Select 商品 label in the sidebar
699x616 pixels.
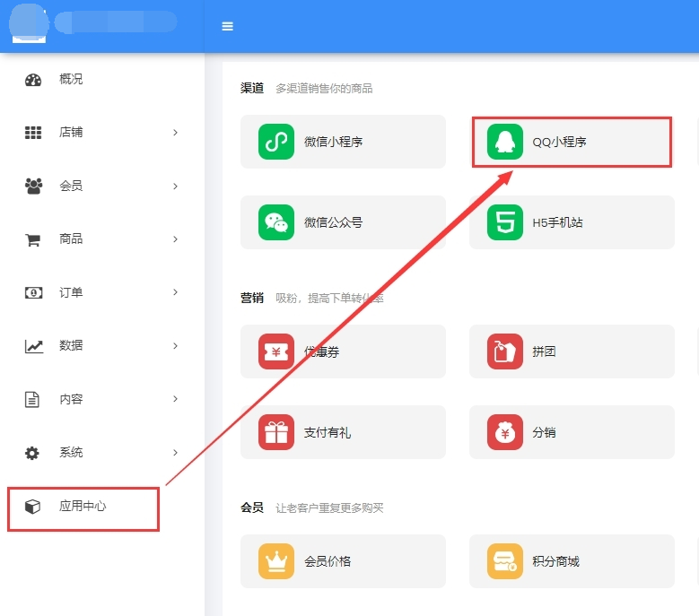click(71, 239)
